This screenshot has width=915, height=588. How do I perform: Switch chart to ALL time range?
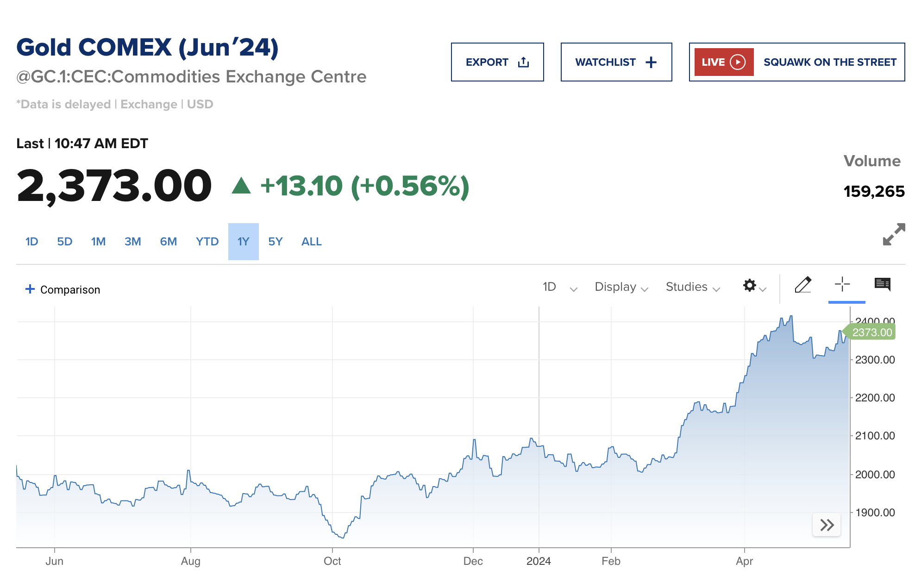coord(311,242)
